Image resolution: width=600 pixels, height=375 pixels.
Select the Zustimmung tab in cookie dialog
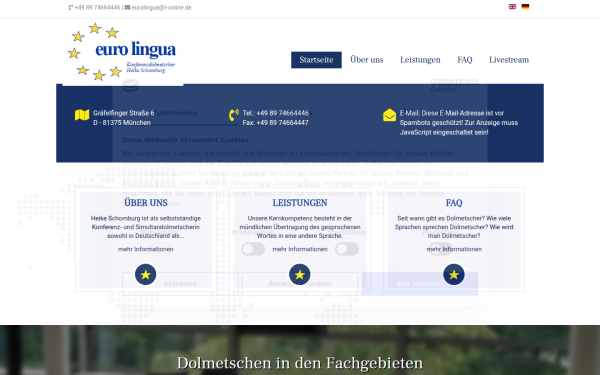pos(176,113)
